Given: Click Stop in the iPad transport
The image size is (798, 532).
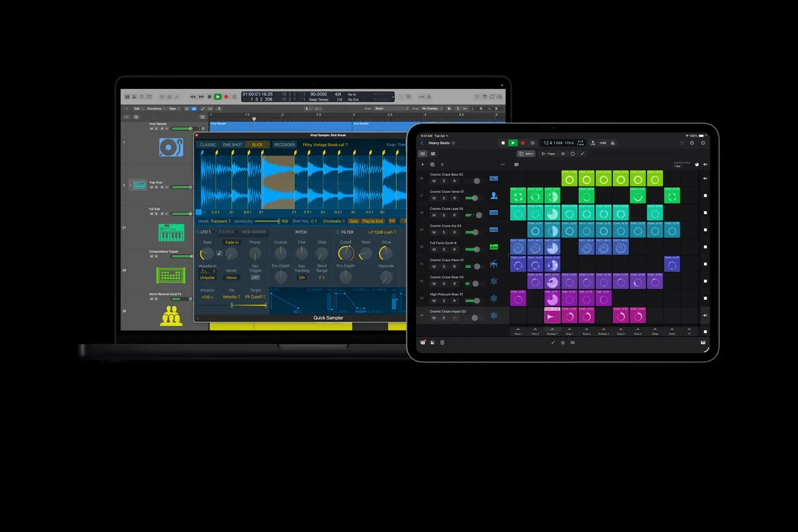Looking at the screenshot, I should click(x=503, y=143).
